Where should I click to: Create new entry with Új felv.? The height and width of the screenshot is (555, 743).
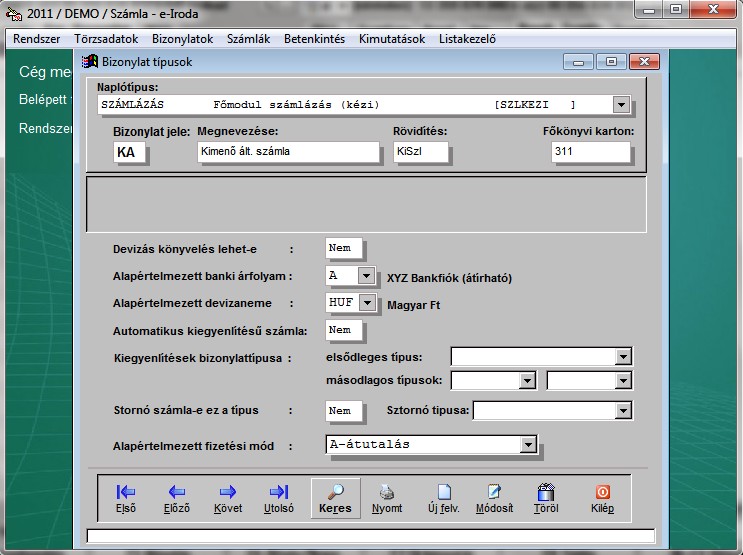pyautogui.click(x=443, y=498)
